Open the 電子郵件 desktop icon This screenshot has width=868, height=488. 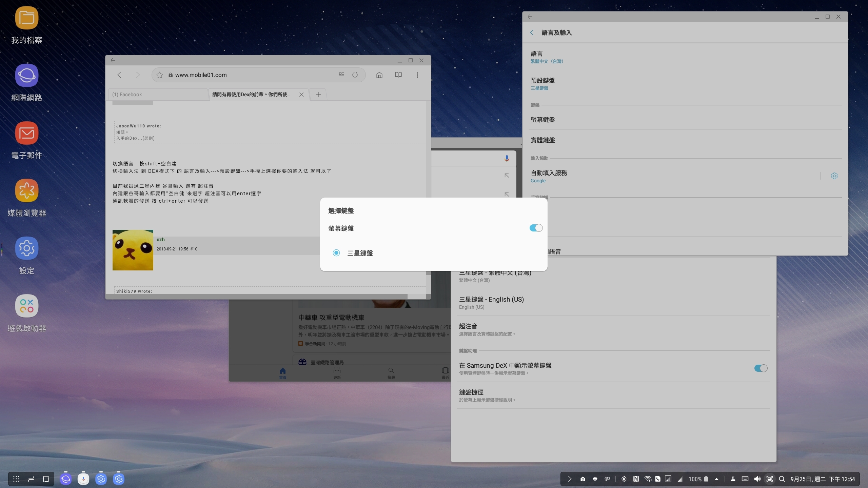point(26,141)
